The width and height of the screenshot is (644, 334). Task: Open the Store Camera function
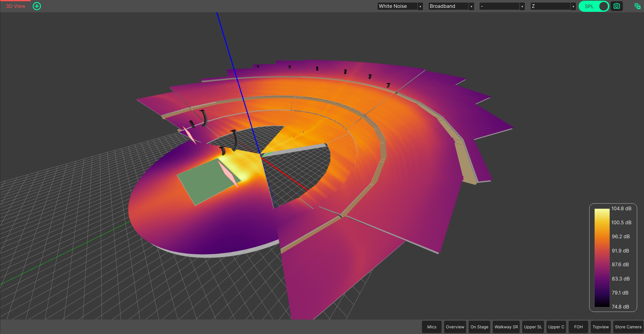(x=628, y=327)
